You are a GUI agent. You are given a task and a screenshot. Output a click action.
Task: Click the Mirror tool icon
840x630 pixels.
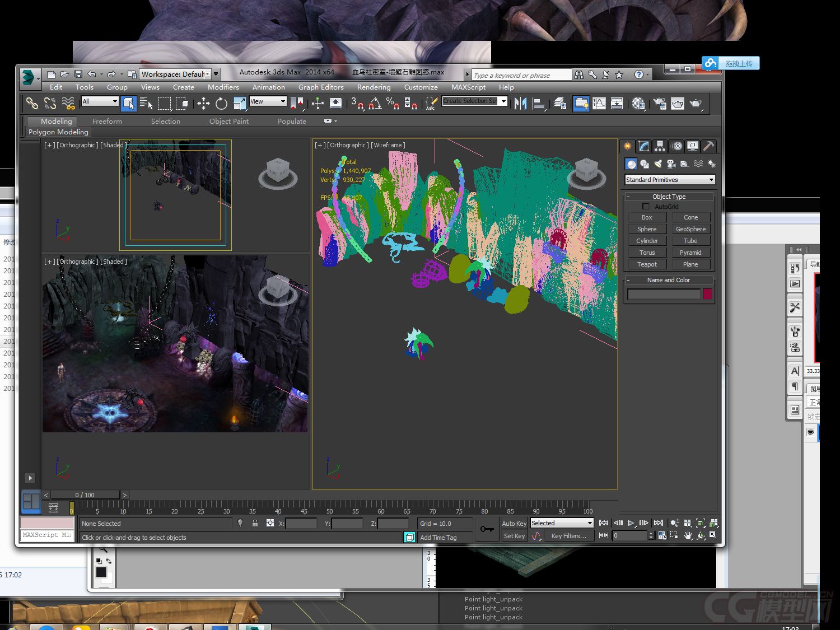[520, 103]
